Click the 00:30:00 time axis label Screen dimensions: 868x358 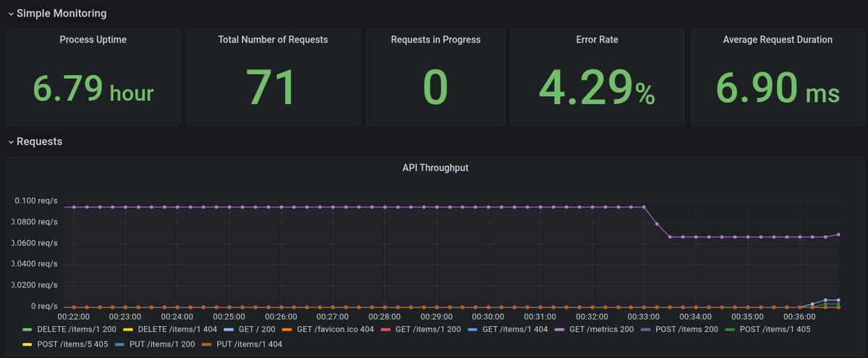coord(488,316)
